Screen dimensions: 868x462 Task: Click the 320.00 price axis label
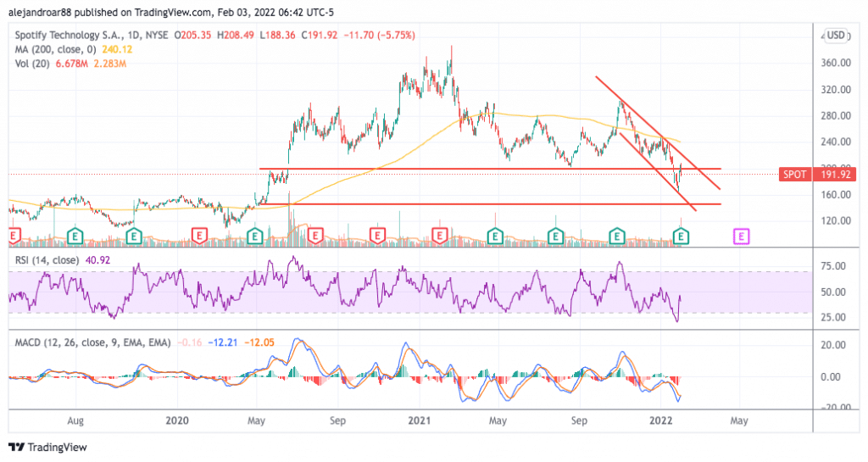[x=835, y=89]
